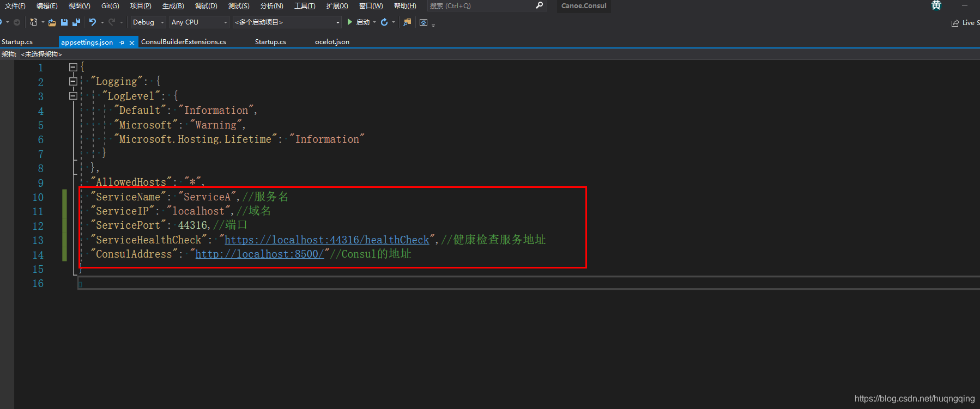Click the 44316 port value
Screen dimensions: 980x409
click(193, 225)
